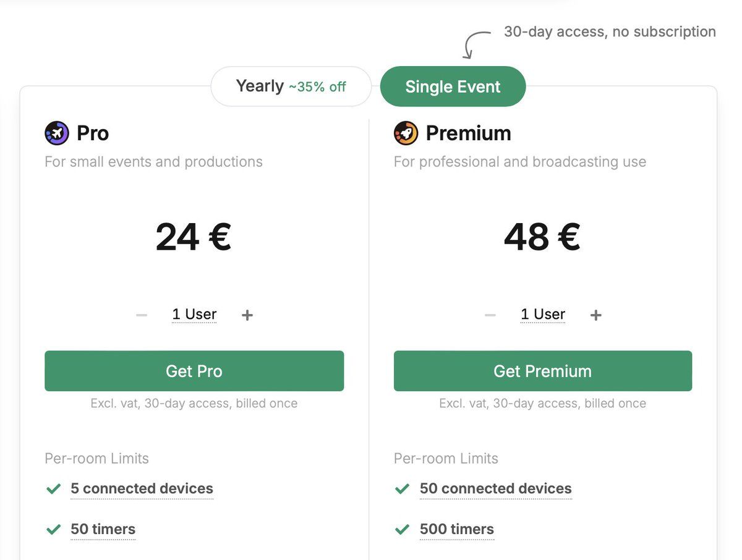
Task: Click Pro plan '1 User' field
Action: click(x=194, y=315)
